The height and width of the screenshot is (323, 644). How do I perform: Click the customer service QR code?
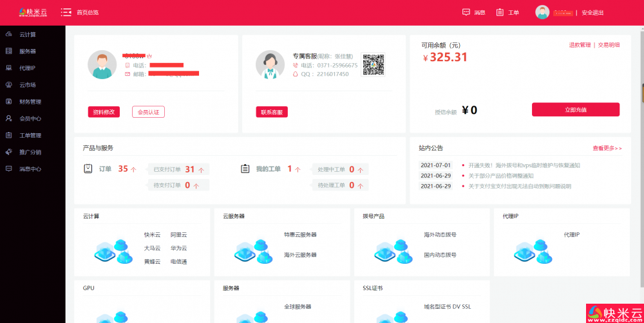pos(374,64)
